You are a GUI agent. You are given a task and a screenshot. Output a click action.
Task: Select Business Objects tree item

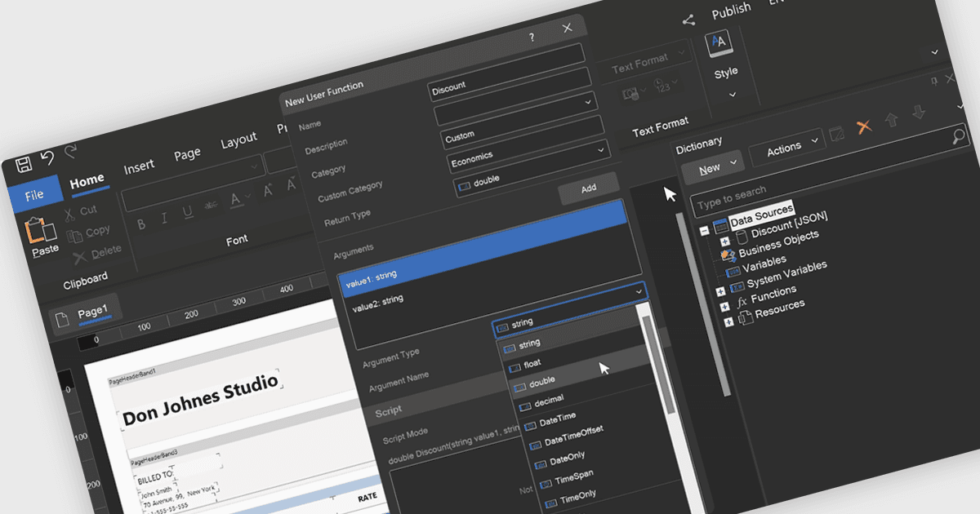[x=778, y=245]
